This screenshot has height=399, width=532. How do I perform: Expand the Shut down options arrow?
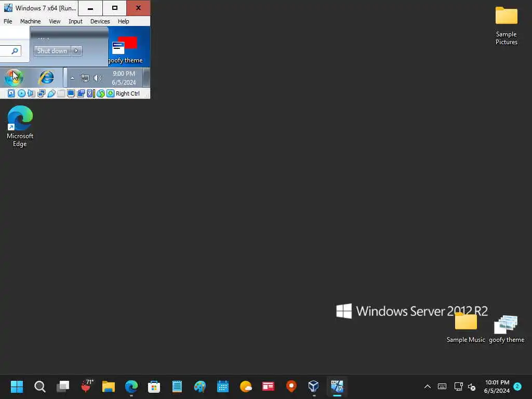(76, 51)
